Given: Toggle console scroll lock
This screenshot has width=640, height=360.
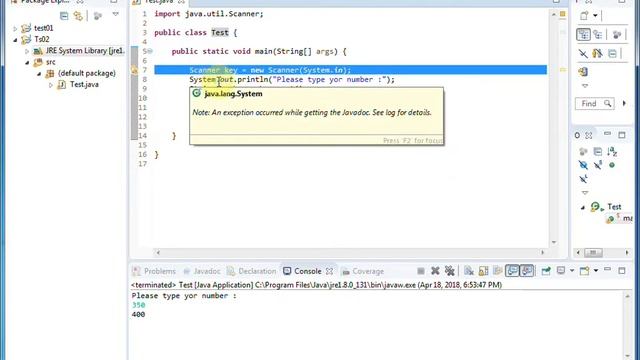Looking at the screenshot, I should click(483, 271).
